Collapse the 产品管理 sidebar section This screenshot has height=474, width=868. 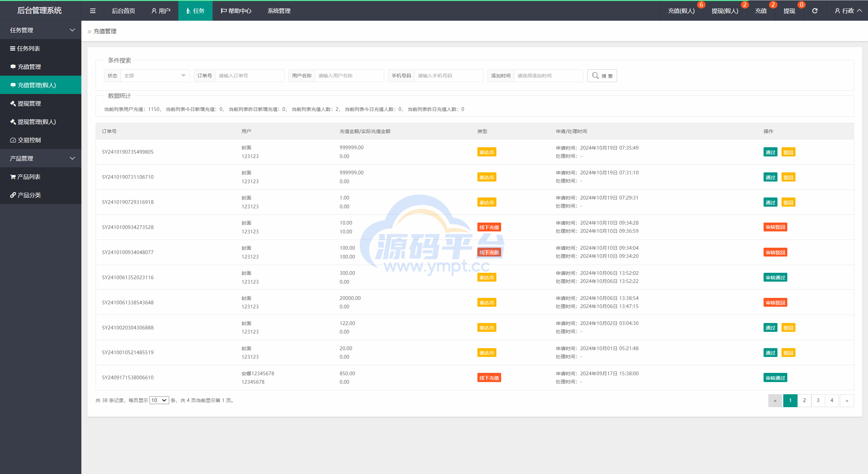41,158
